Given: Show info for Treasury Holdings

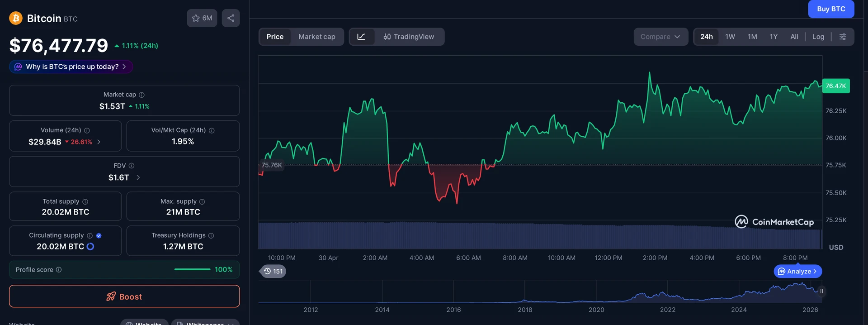Looking at the screenshot, I should click(211, 235).
